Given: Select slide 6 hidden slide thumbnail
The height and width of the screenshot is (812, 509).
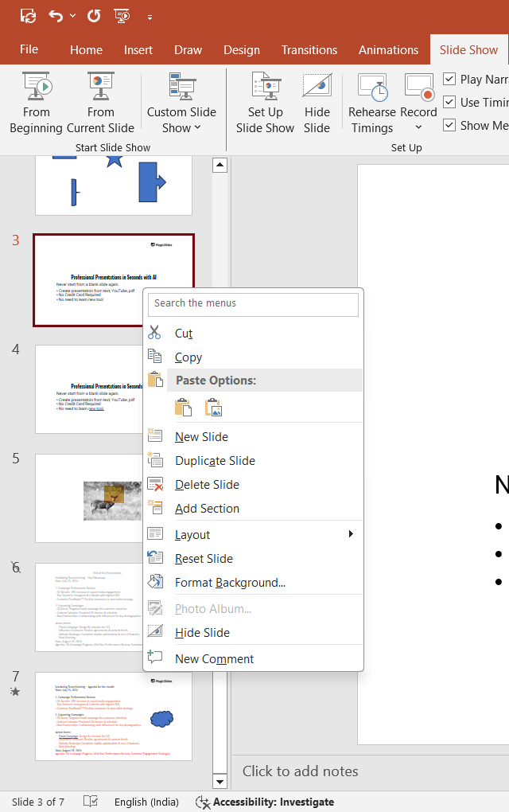Looking at the screenshot, I should 89,607.
